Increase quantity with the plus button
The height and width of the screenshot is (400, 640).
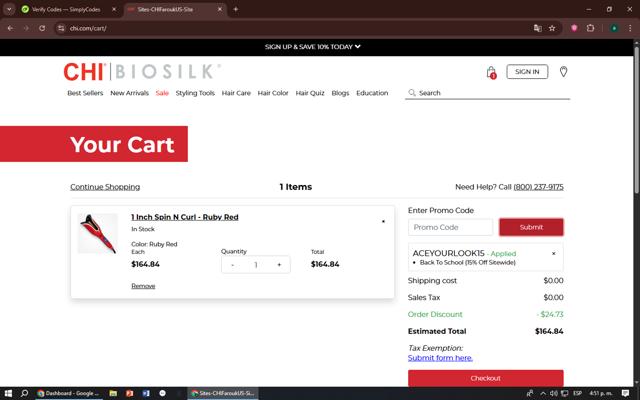pyautogui.click(x=279, y=265)
